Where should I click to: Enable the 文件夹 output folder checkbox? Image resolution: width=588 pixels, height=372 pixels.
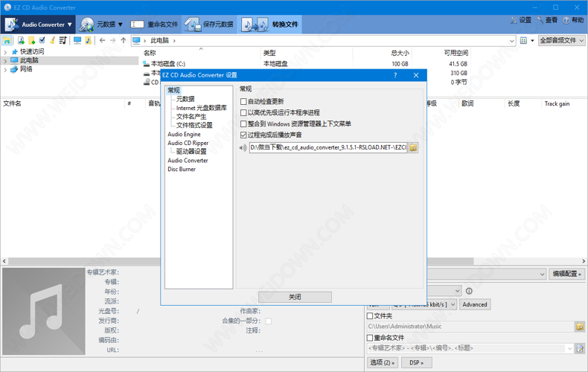[370, 316]
